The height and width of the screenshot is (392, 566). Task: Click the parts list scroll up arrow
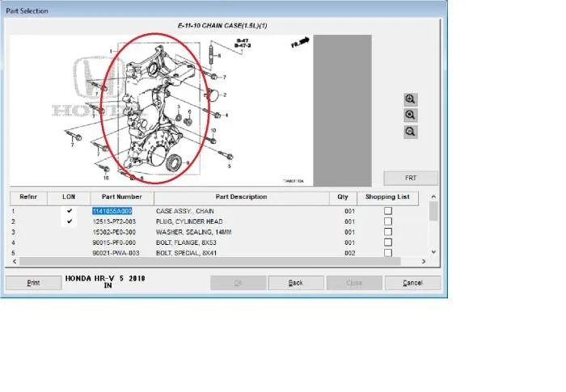433,196
